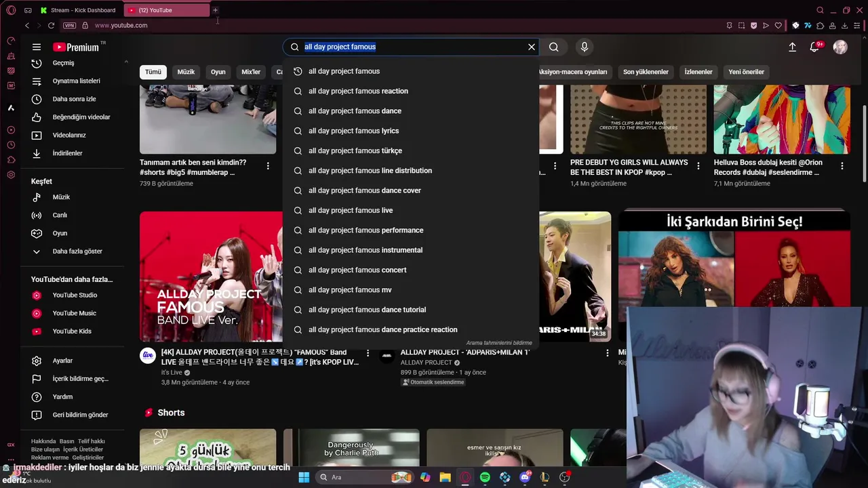The height and width of the screenshot is (488, 868).
Task: Select the Oyun filter chip
Action: (x=218, y=72)
